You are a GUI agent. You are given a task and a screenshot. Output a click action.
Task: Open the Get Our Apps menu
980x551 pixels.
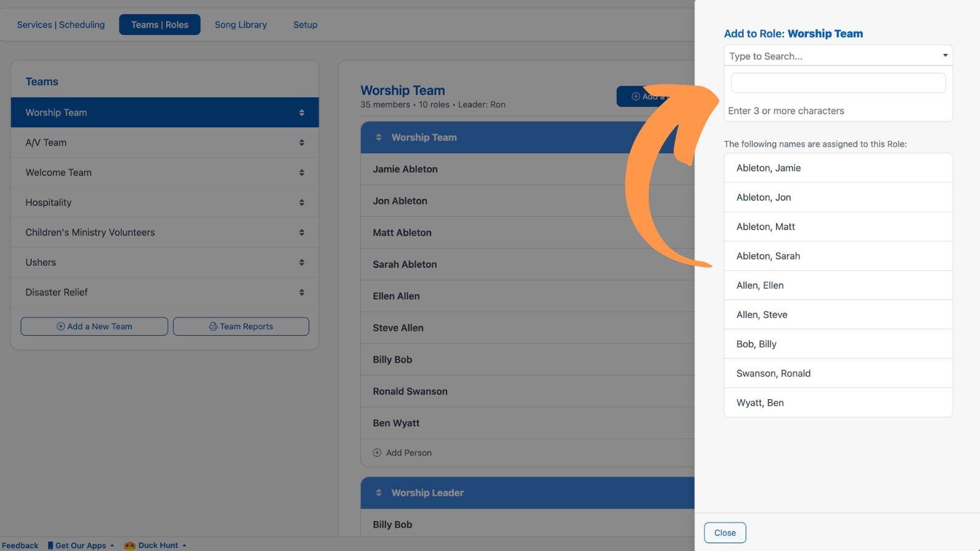click(x=81, y=545)
